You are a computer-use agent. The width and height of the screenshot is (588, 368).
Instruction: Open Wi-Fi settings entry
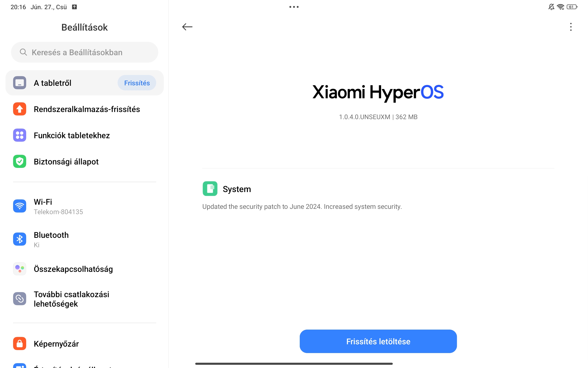click(x=85, y=206)
